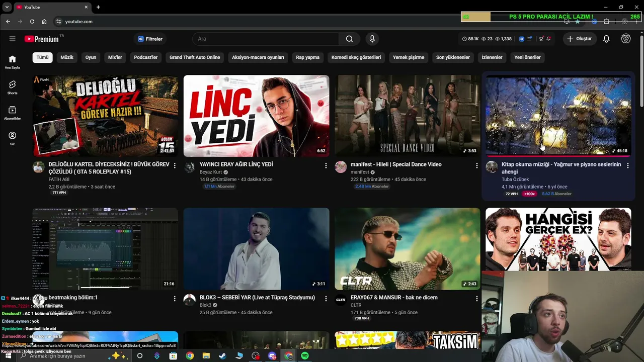Open more options for manifest Hileli video

click(477, 165)
